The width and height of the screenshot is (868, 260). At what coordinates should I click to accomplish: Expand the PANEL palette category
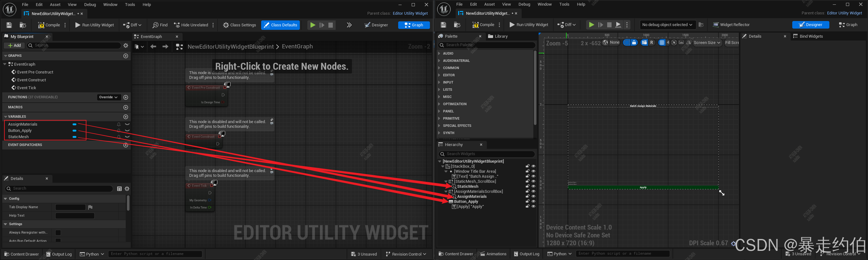coord(439,111)
